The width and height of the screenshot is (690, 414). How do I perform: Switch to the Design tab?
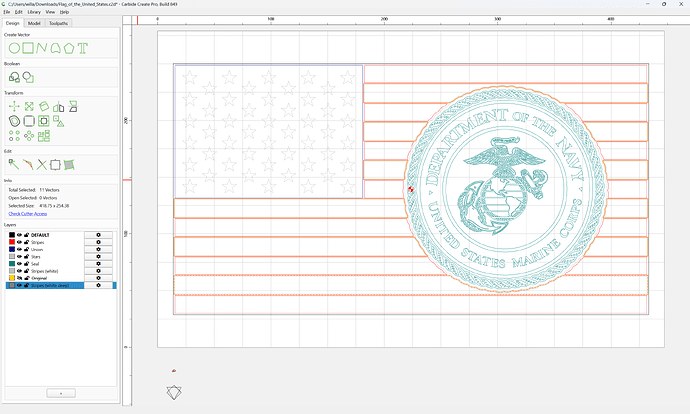(x=12, y=23)
